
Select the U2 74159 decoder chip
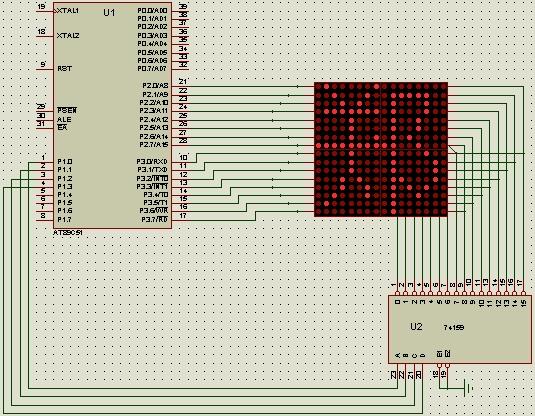[x=460, y=329]
